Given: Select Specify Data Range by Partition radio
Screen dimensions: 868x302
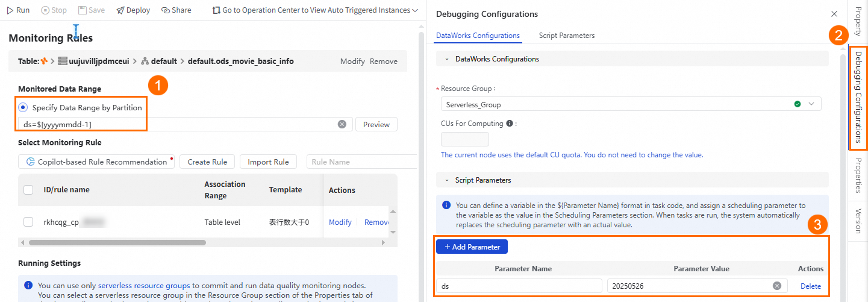Looking at the screenshot, I should [x=23, y=107].
